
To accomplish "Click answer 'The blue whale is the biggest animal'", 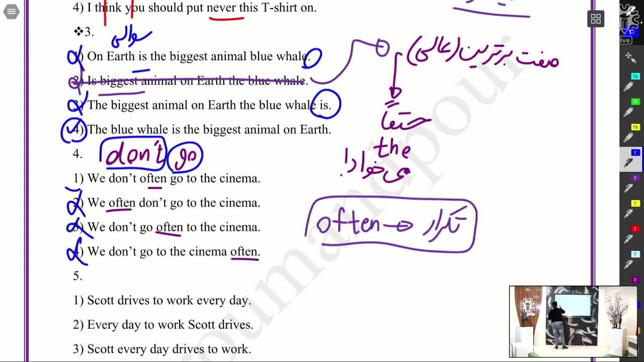I will pos(209,130).
